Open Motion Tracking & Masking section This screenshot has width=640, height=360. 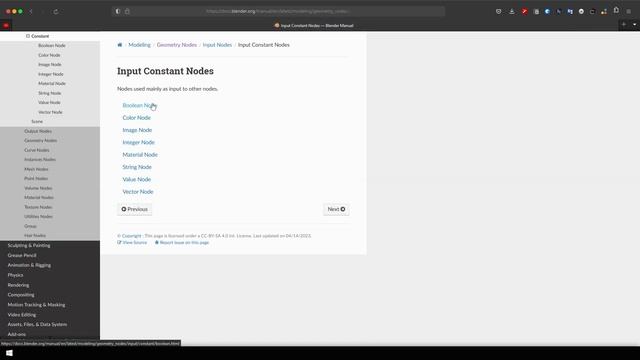36,304
